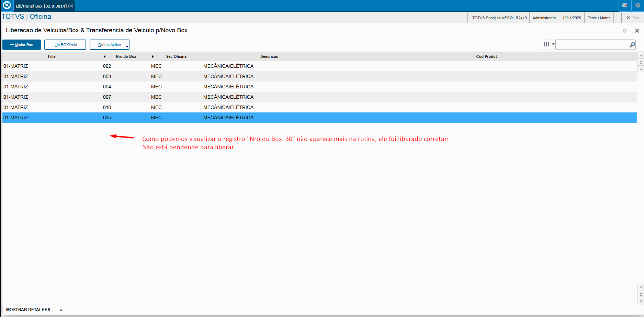Screen dimensions: 644x317
Task: Select the row with box number 007
Action: tap(319, 97)
